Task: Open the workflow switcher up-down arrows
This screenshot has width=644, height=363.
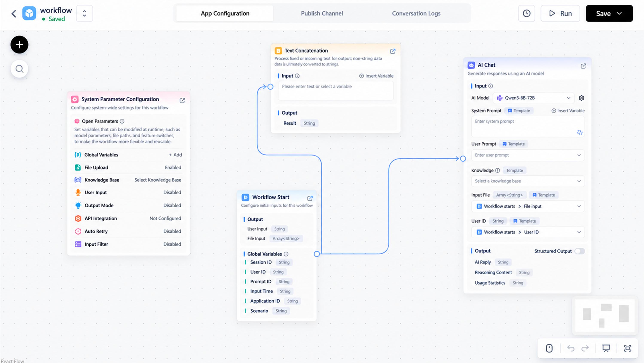Action: coord(84,14)
